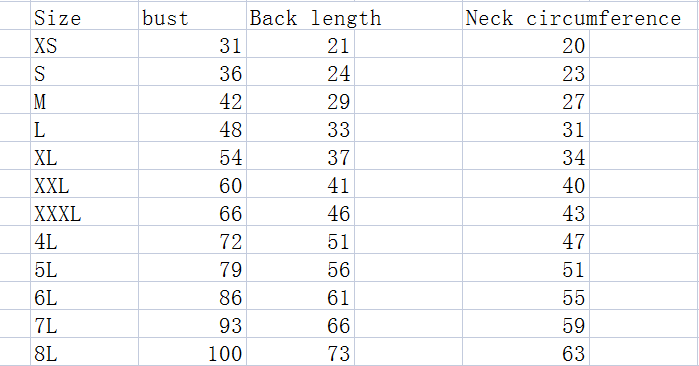Click the XS size cell

point(84,44)
